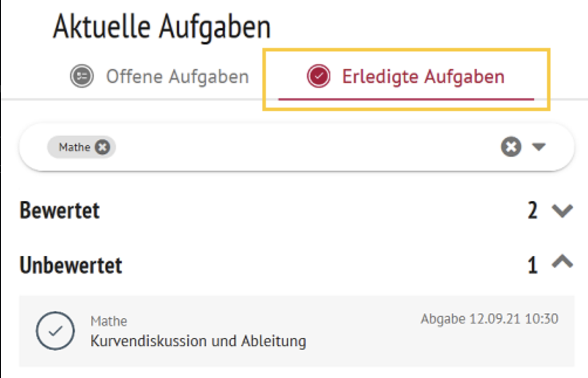Screen dimensions: 588x378
Task: Click the Offene Aufgaben list icon
Action: click(82, 77)
